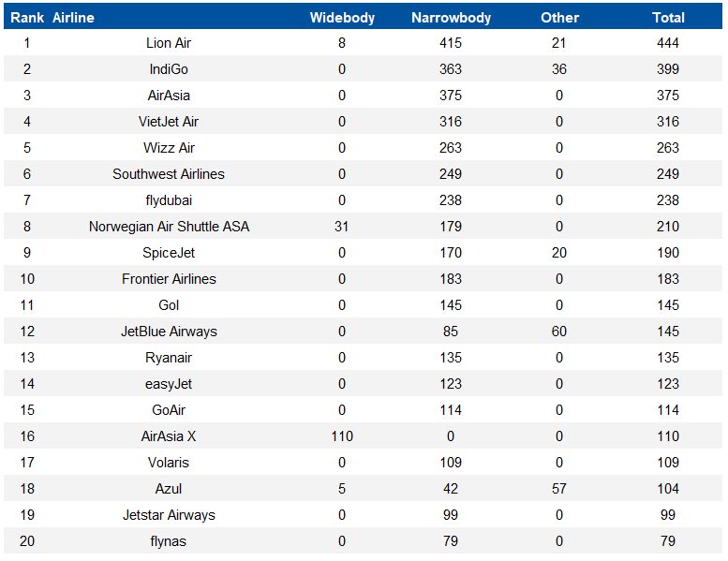
Task: Click the IndiGo airline name
Action: coord(169,69)
